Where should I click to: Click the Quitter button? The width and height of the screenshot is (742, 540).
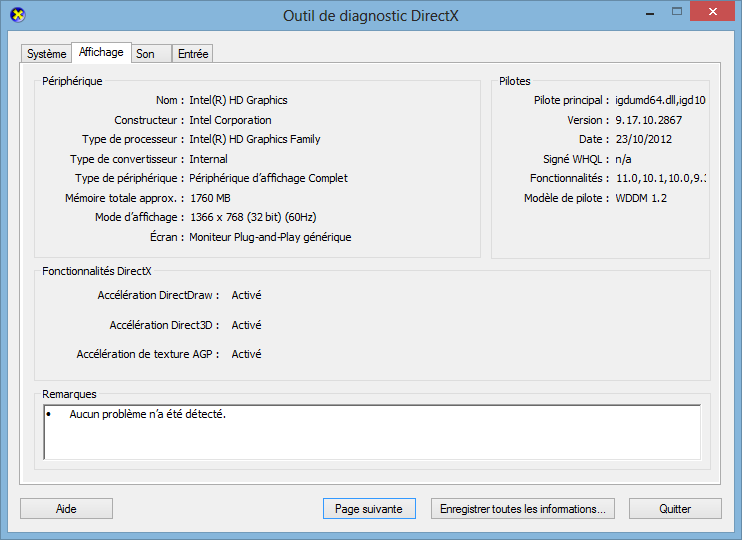pyautogui.click(x=675, y=509)
